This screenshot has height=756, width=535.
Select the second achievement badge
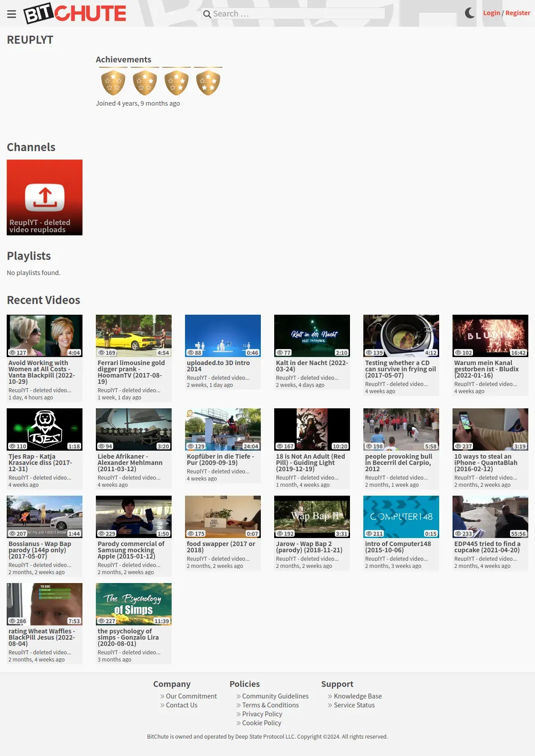pos(145,82)
